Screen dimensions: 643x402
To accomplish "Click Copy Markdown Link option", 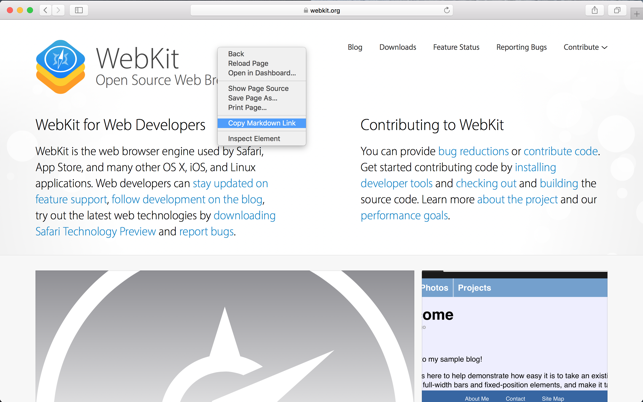I will (262, 123).
